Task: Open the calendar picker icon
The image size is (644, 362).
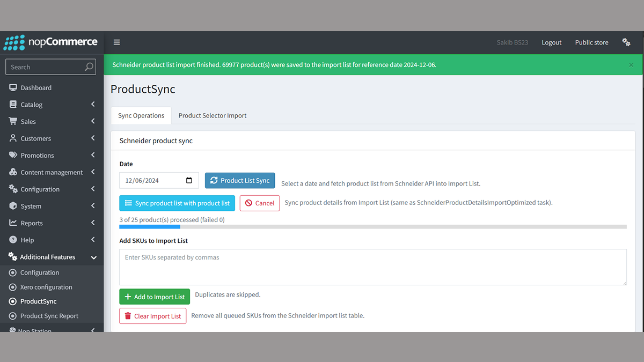Action: (x=189, y=180)
